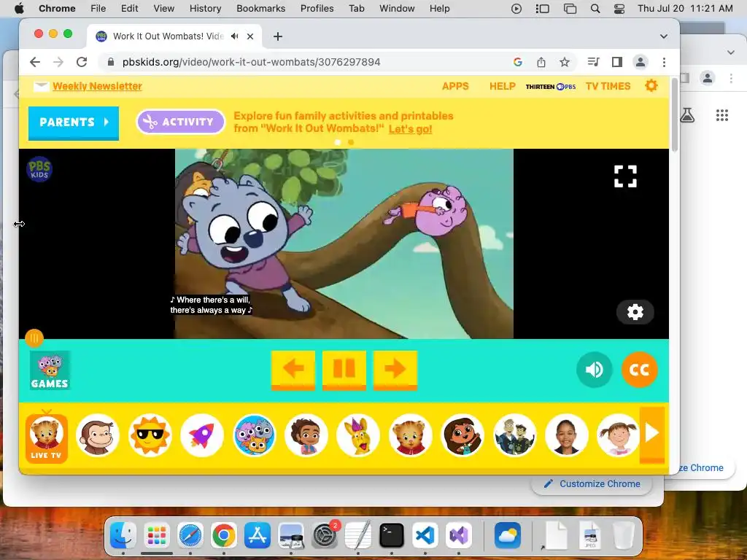Open the APPS page

pos(455,86)
